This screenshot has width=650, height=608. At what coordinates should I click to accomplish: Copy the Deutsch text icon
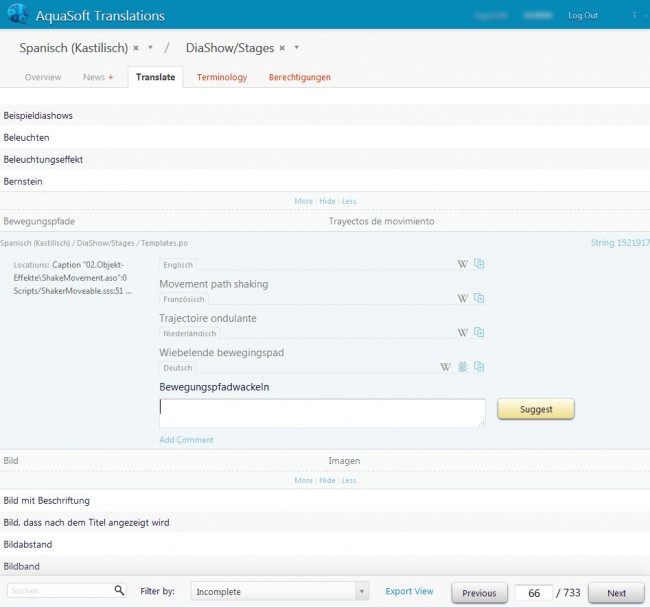click(x=479, y=367)
